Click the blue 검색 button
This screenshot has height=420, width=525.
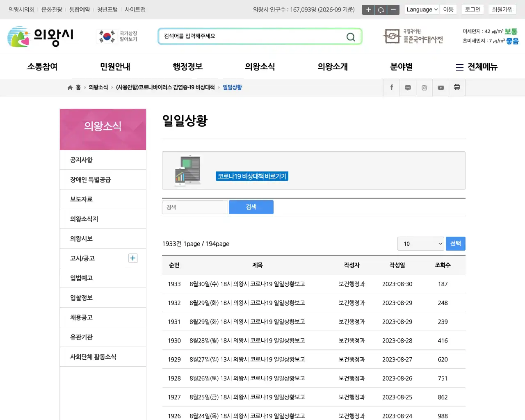[x=251, y=207]
